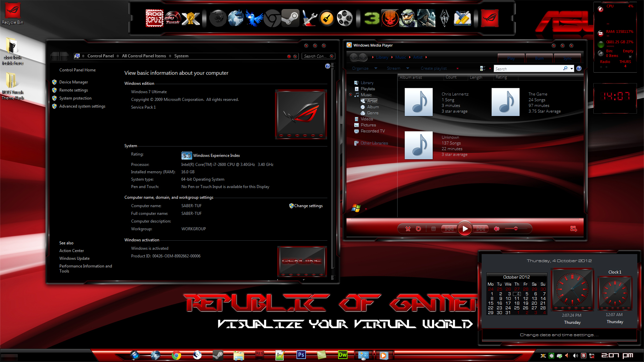Open GPU Tweak in the top dock
The image size is (644, 362).
[173, 18]
